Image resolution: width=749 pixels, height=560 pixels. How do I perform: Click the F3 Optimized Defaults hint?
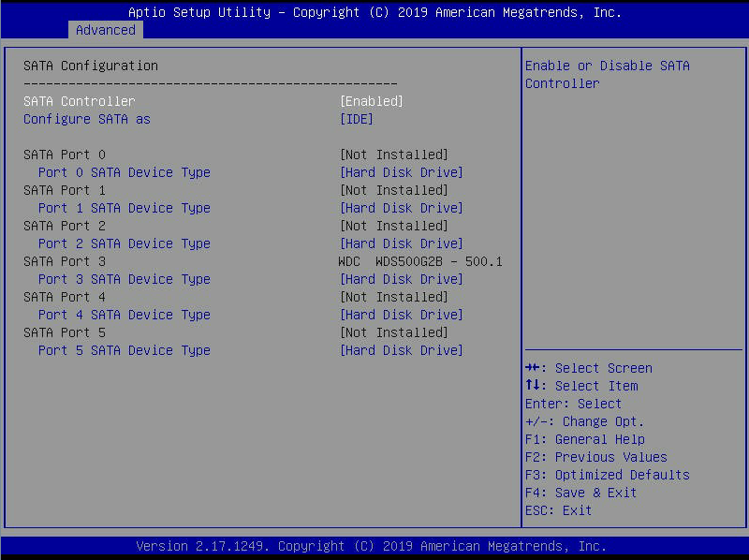click(x=607, y=475)
